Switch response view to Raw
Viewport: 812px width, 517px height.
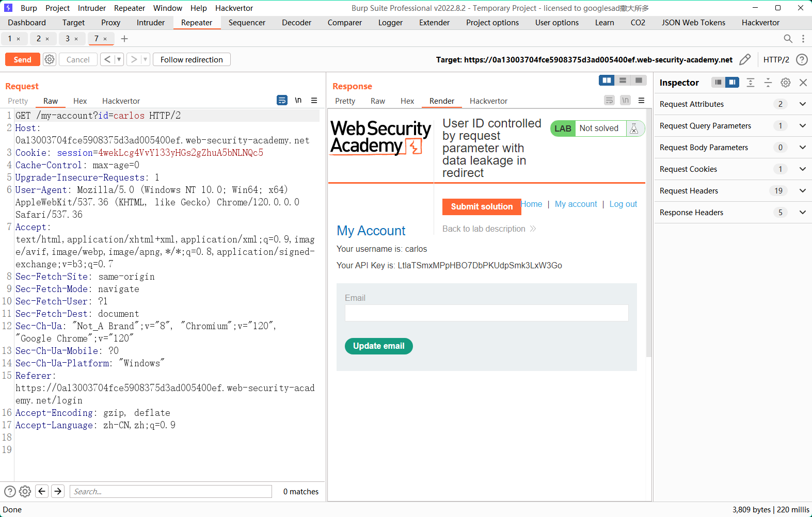coord(378,101)
